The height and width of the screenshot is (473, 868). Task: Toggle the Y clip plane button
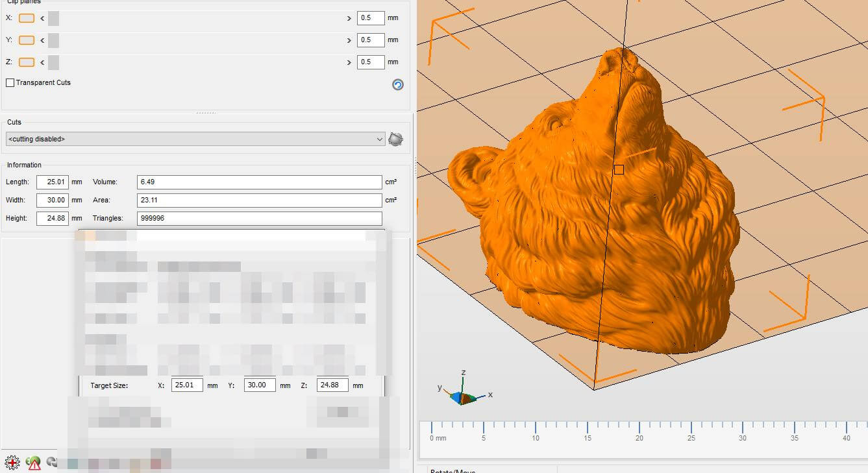[x=27, y=40]
